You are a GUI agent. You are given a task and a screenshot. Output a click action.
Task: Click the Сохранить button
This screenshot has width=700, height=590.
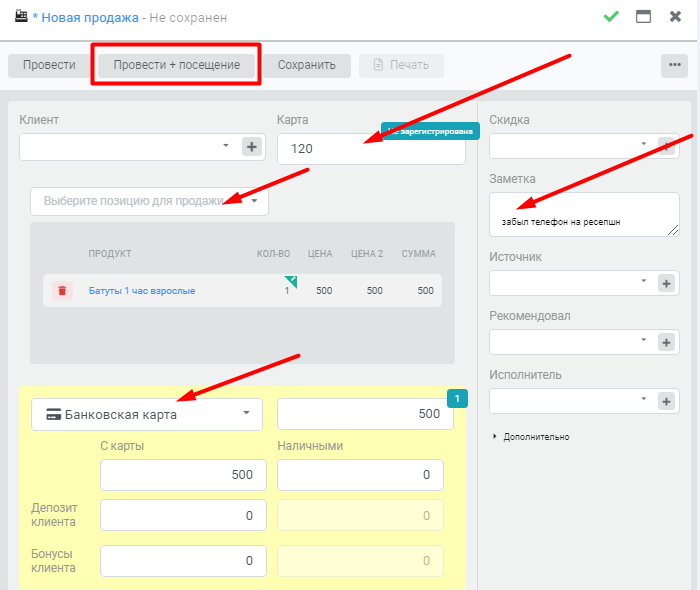(x=307, y=65)
